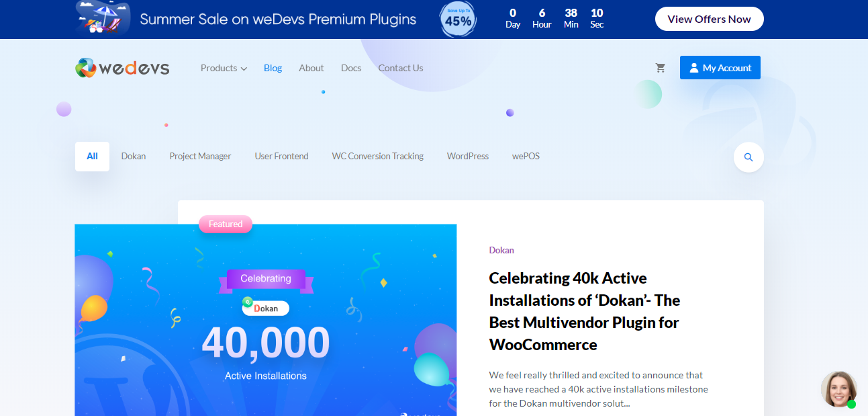The image size is (868, 416).
Task: Click the weDevs logo
Action: pyautogui.click(x=122, y=68)
